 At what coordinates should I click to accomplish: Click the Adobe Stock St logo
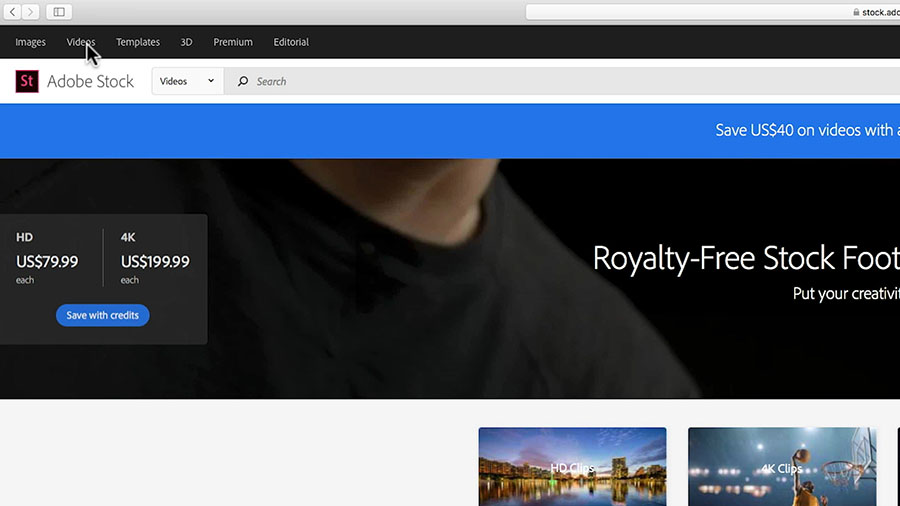pos(27,81)
